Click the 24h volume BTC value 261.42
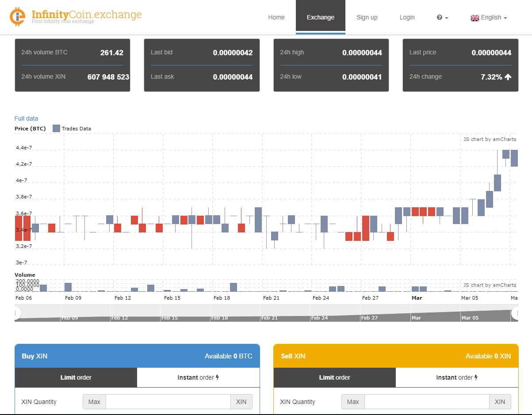The height and width of the screenshot is (415, 532). (112, 53)
